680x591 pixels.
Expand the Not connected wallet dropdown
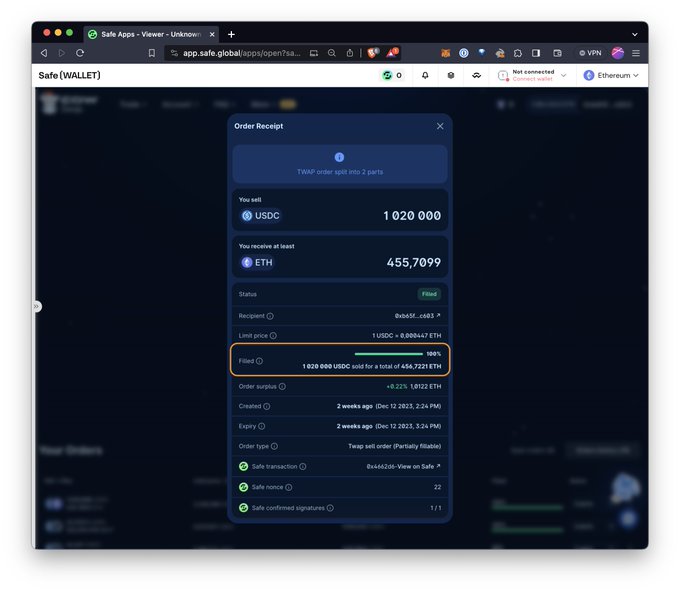[563, 75]
